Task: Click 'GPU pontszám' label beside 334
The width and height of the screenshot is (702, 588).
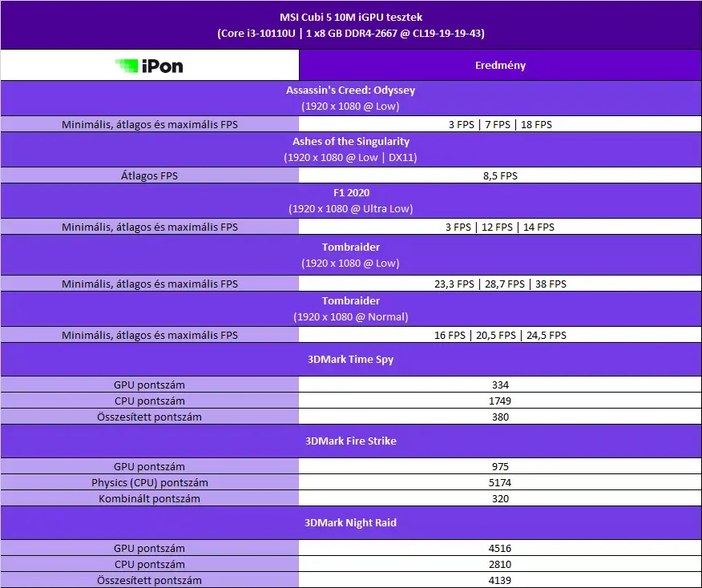Action: tap(150, 385)
